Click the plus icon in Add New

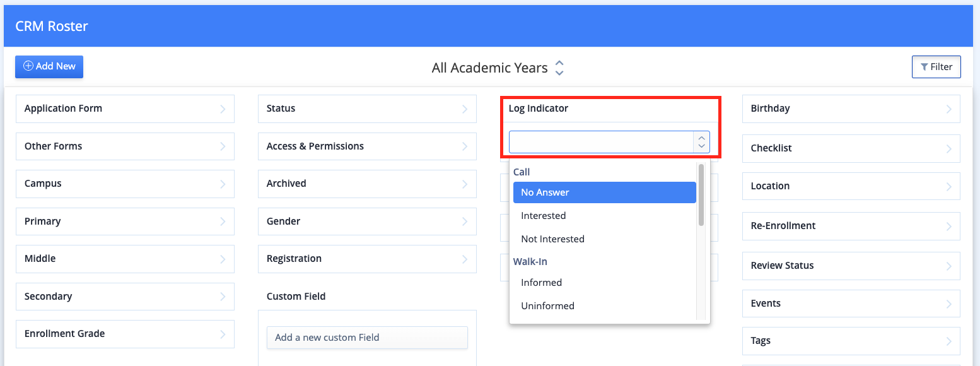(28, 66)
